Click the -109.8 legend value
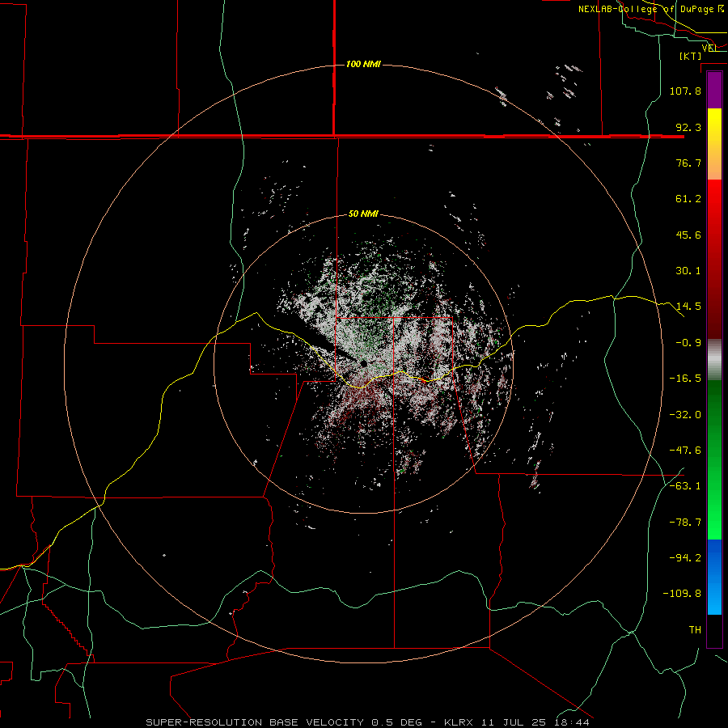Viewport: 728px width, 728px height. [x=682, y=594]
